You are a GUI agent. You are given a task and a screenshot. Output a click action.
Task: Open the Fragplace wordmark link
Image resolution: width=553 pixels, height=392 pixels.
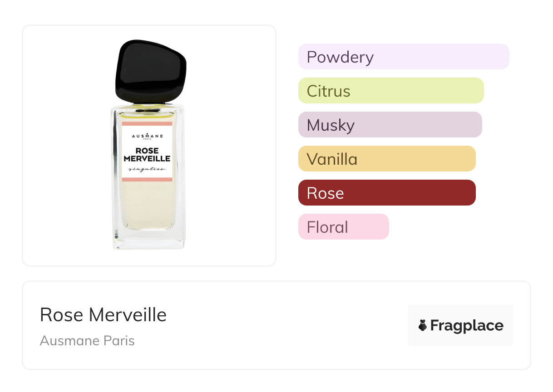click(x=467, y=326)
